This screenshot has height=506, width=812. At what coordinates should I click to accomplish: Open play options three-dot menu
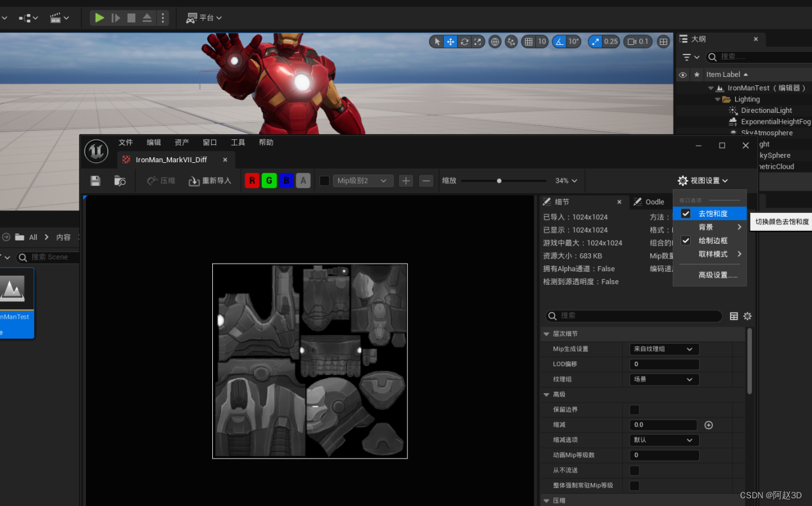pos(162,18)
